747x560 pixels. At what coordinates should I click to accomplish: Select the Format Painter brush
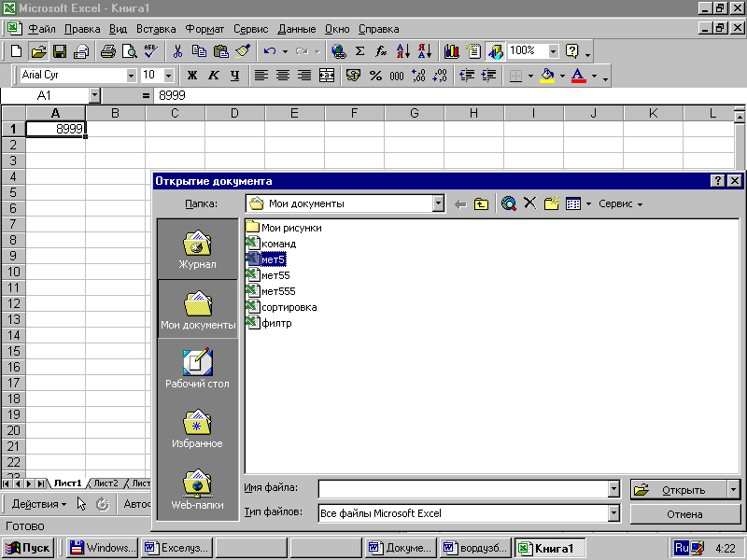(243, 51)
